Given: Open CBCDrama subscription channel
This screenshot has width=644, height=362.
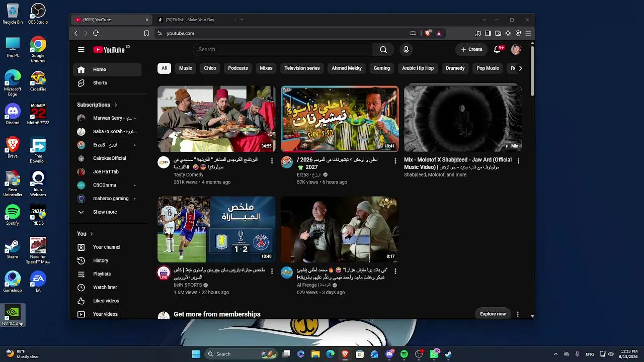Looking at the screenshot, I should tap(107, 185).
